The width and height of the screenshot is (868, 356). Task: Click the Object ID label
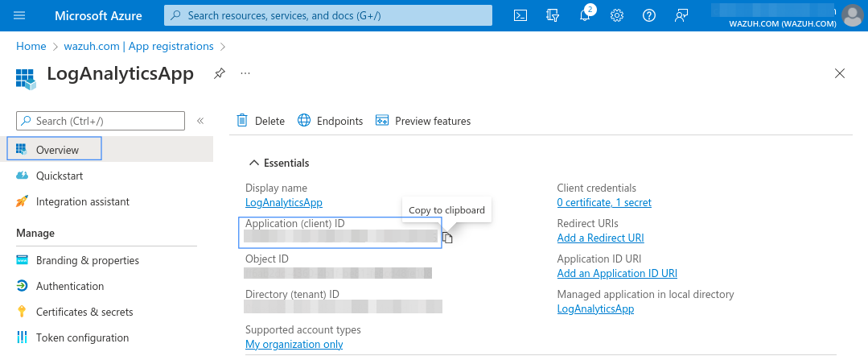click(267, 259)
